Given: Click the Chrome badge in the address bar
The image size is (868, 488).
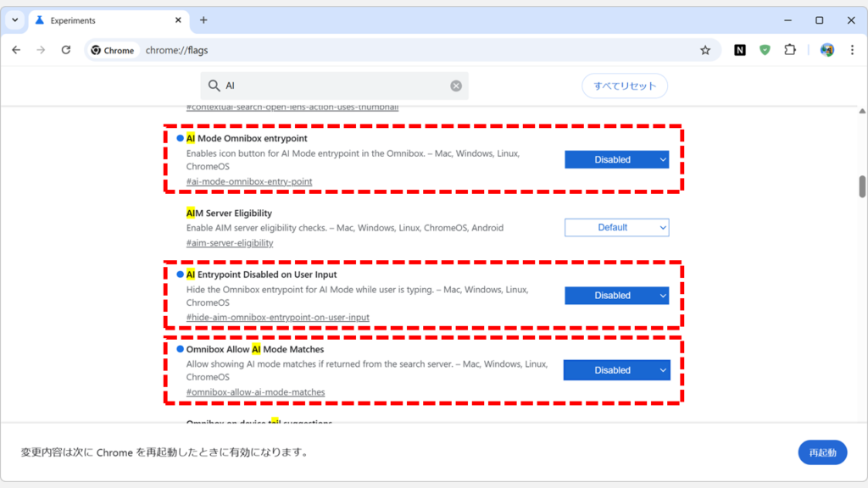Looking at the screenshot, I should coord(113,49).
